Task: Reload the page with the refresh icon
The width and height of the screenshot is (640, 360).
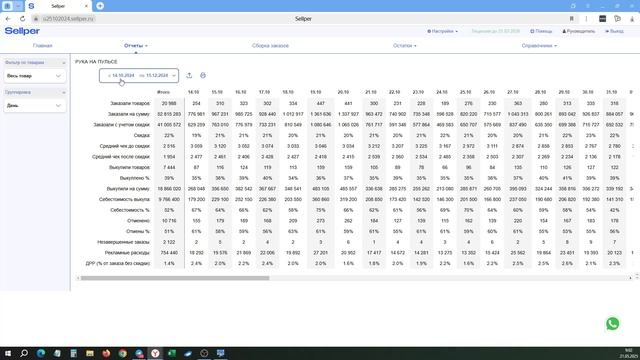Action: (22, 19)
